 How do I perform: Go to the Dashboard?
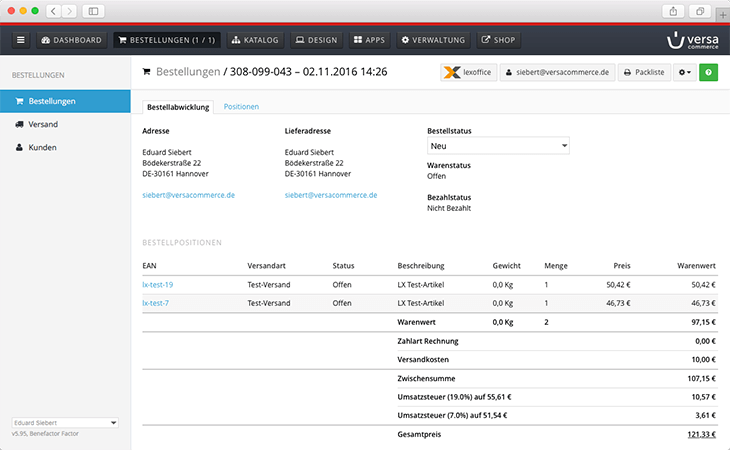tap(72, 41)
